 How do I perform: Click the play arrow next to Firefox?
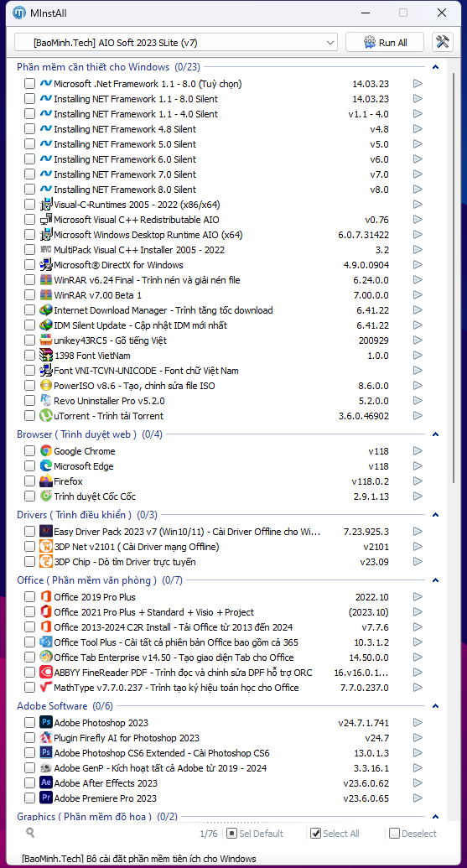418,481
